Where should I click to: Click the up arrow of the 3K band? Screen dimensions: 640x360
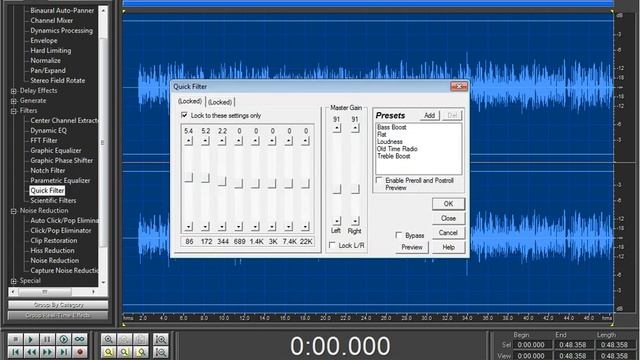(x=272, y=141)
